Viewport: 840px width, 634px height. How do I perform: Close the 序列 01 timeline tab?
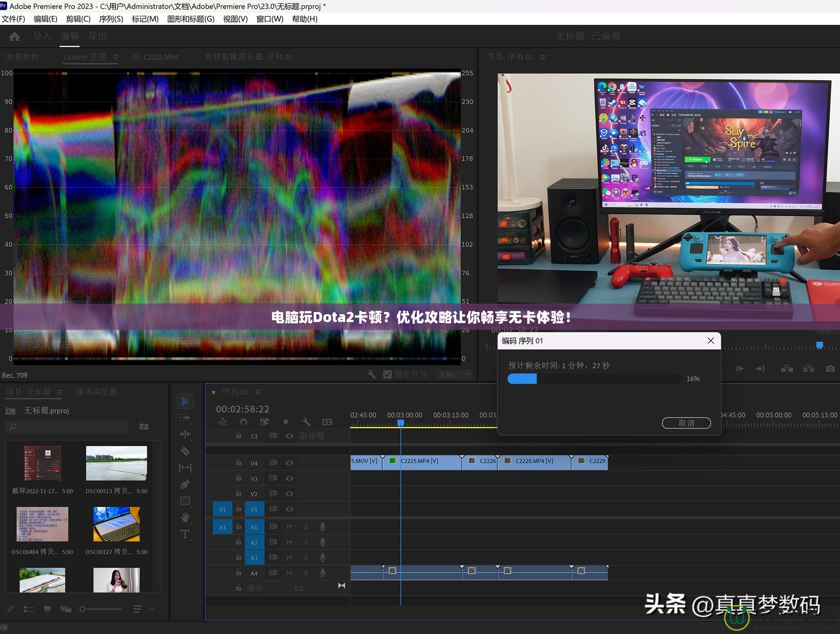coord(213,392)
